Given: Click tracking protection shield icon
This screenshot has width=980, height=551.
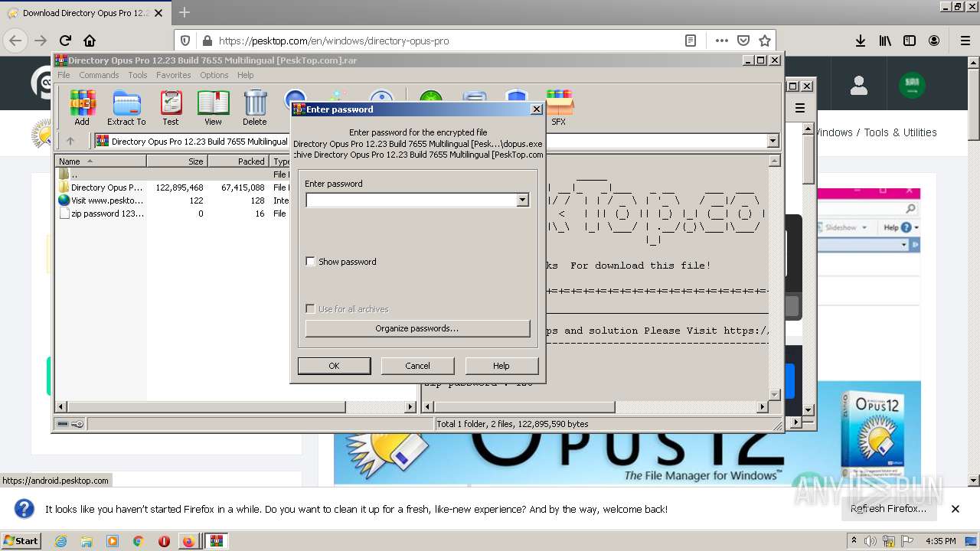Looking at the screenshot, I should coord(185,41).
